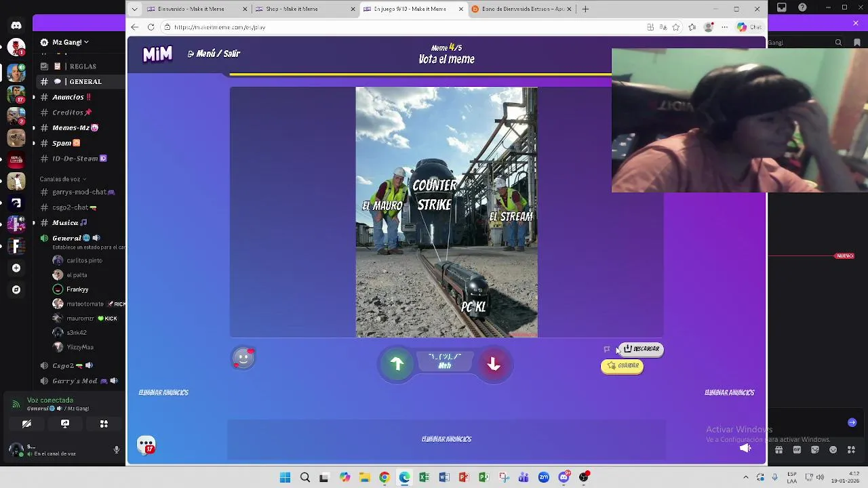Click Eliminar Anuncios link on the left
The image size is (868, 488).
(163, 392)
